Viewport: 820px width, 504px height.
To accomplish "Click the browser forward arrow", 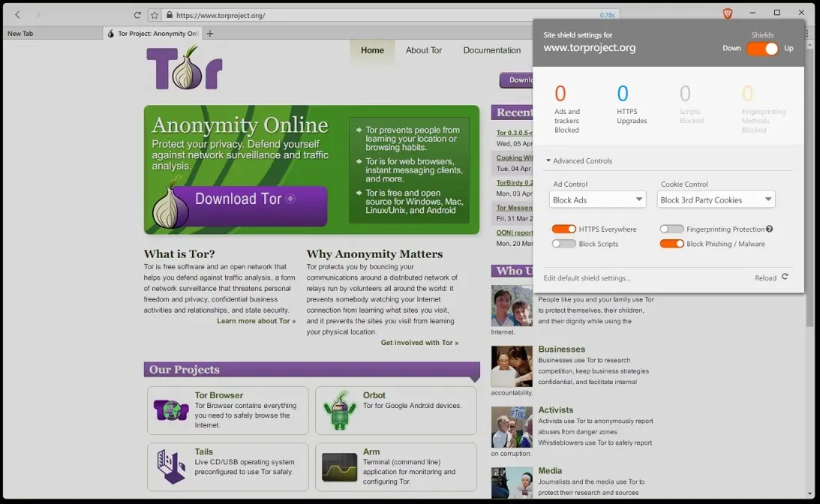I will coord(38,15).
